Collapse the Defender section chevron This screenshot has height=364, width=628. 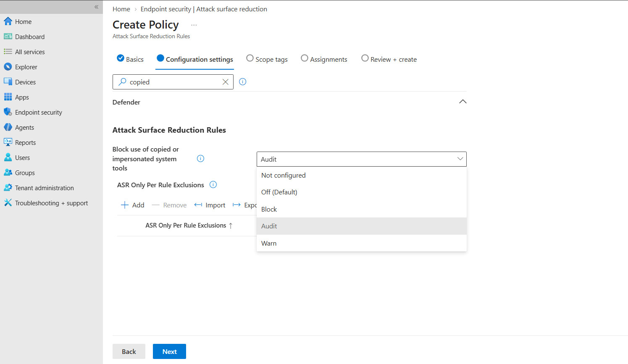tap(462, 102)
